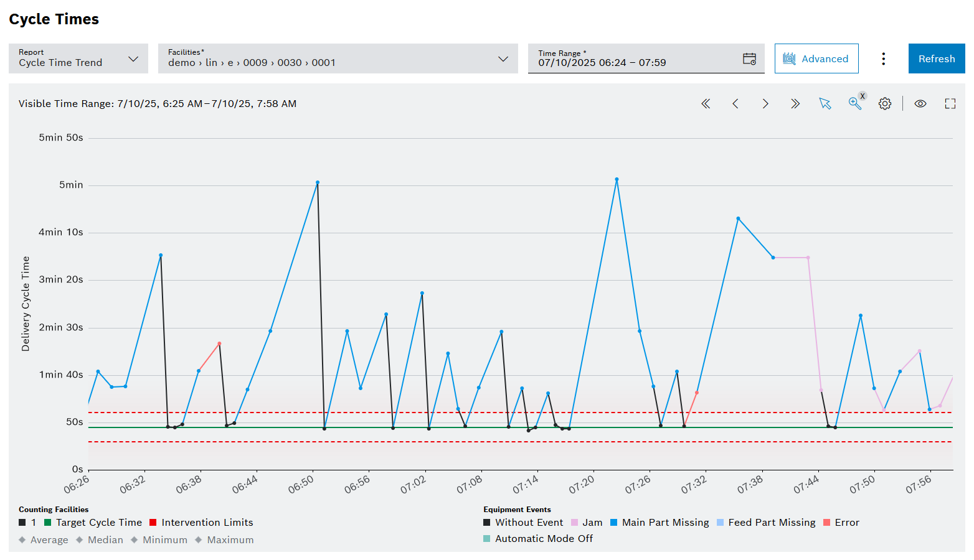Enter fullscreen view of the chart
The image size is (974, 560).
pyautogui.click(x=950, y=103)
